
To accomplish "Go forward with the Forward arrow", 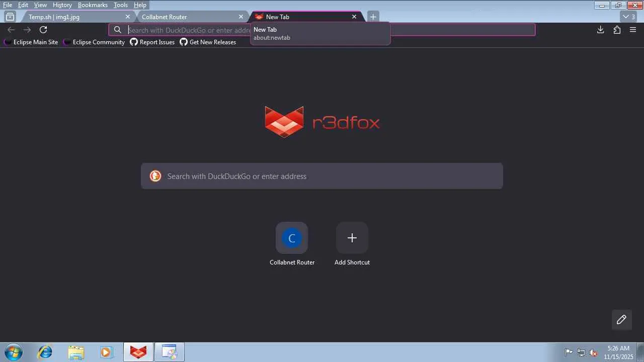I will 27,30.
